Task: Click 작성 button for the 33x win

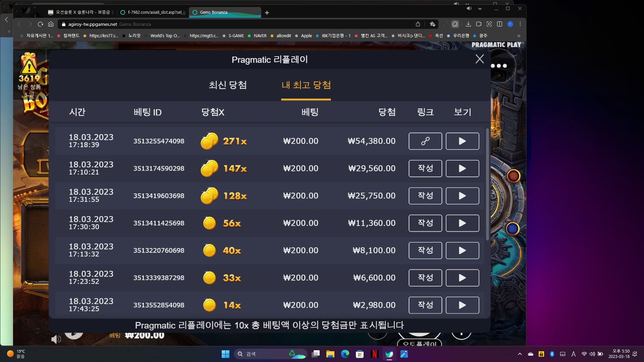Action: pos(425,278)
